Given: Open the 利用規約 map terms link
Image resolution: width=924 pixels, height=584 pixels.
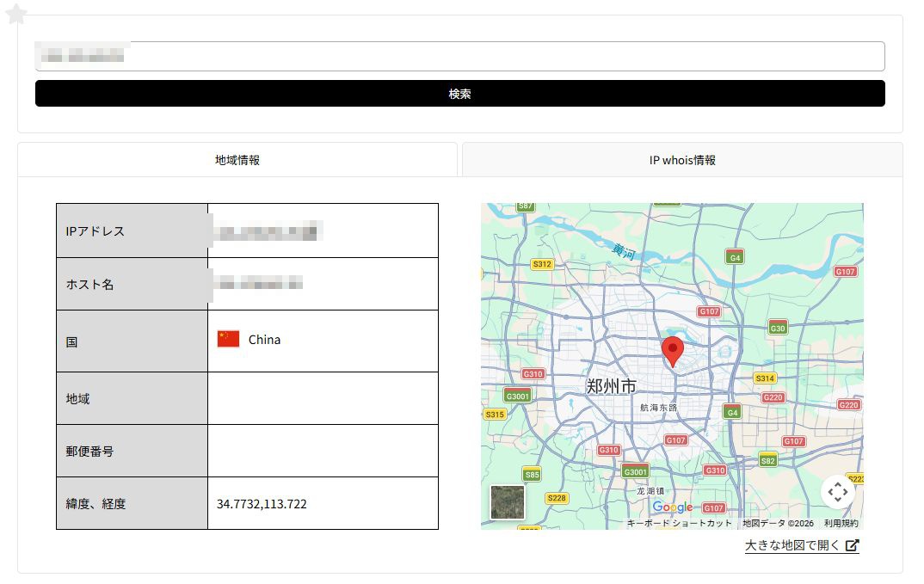Looking at the screenshot, I should click(x=841, y=523).
